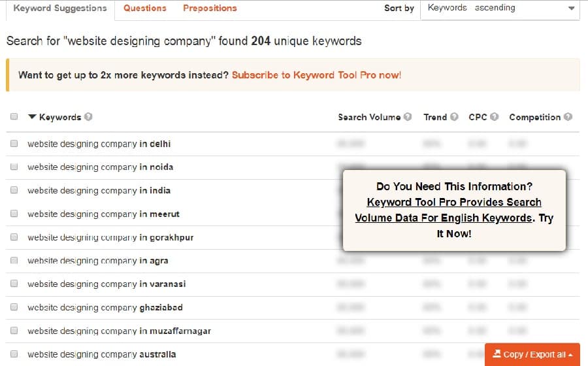Switch to the Questions tab

145,8
